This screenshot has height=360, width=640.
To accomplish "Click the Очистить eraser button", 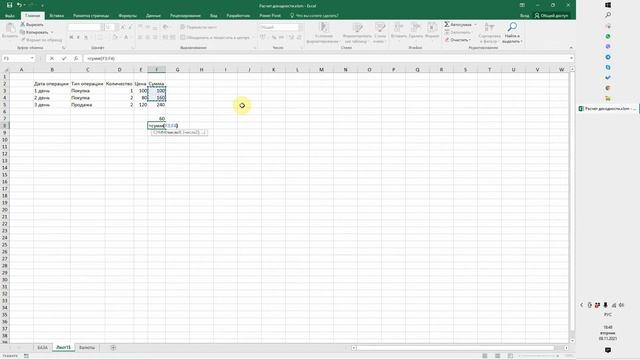I will (458, 40).
